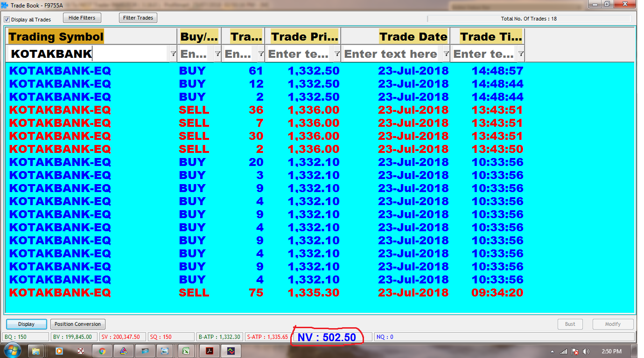Click the 14:48:57 trade time cell
644x358 pixels.
[497, 71]
